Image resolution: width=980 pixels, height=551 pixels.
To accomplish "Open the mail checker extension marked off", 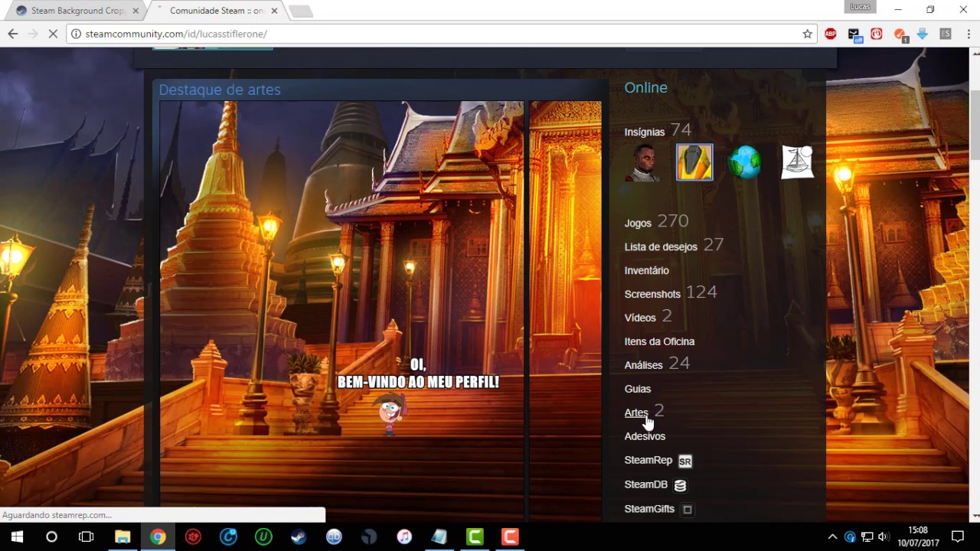I will pos(854,34).
